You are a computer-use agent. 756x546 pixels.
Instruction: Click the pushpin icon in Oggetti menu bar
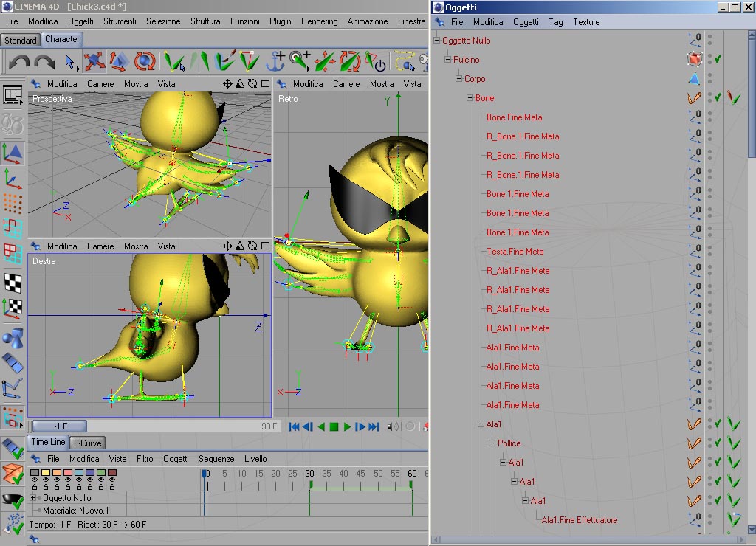click(440, 21)
